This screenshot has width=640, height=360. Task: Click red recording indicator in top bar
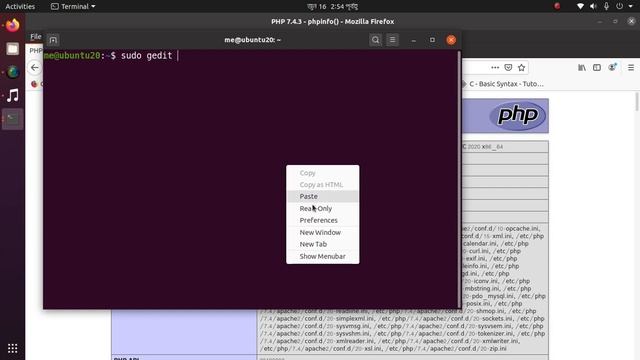tap(557, 6)
